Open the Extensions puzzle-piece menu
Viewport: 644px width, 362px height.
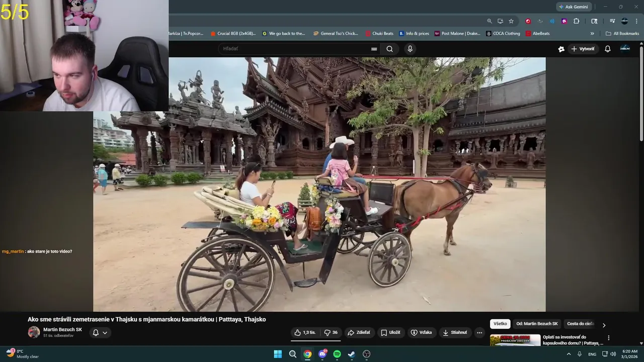(x=577, y=21)
